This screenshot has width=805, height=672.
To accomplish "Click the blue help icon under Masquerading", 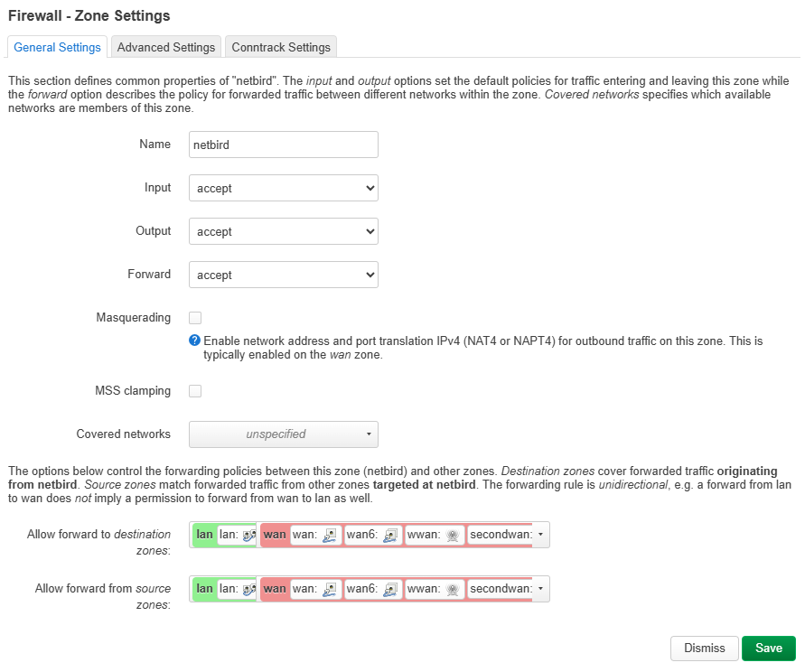I will (194, 341).
